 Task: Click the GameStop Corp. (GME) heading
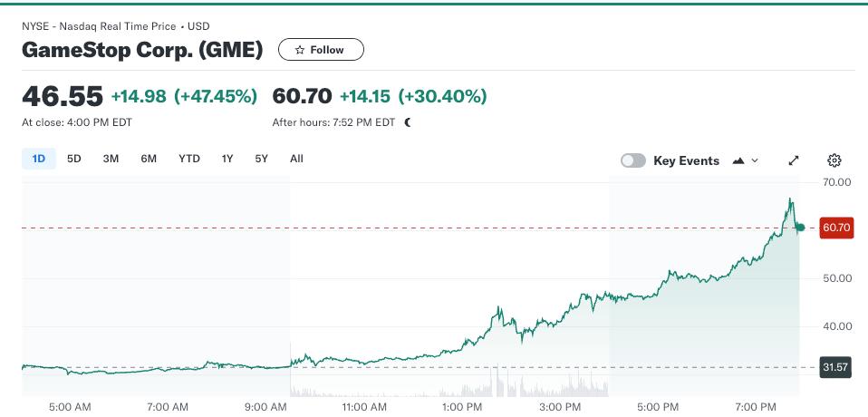[x=142, y=50]
